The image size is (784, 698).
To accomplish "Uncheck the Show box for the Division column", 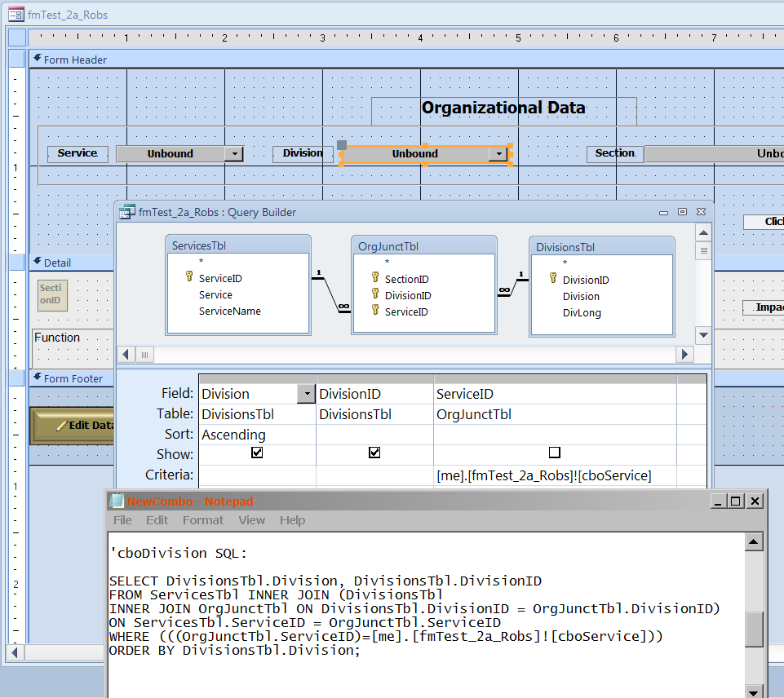I will [257, 453].
